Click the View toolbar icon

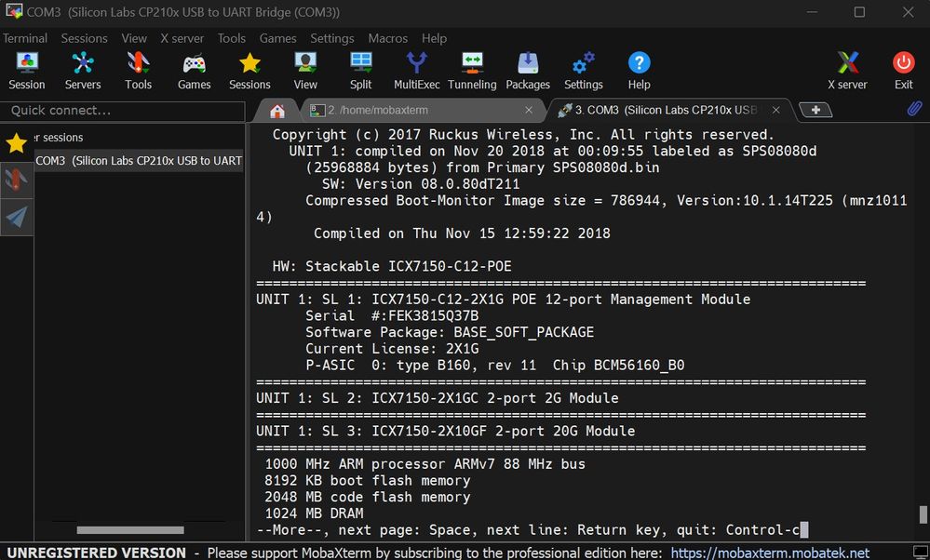(x=305, y=71)
